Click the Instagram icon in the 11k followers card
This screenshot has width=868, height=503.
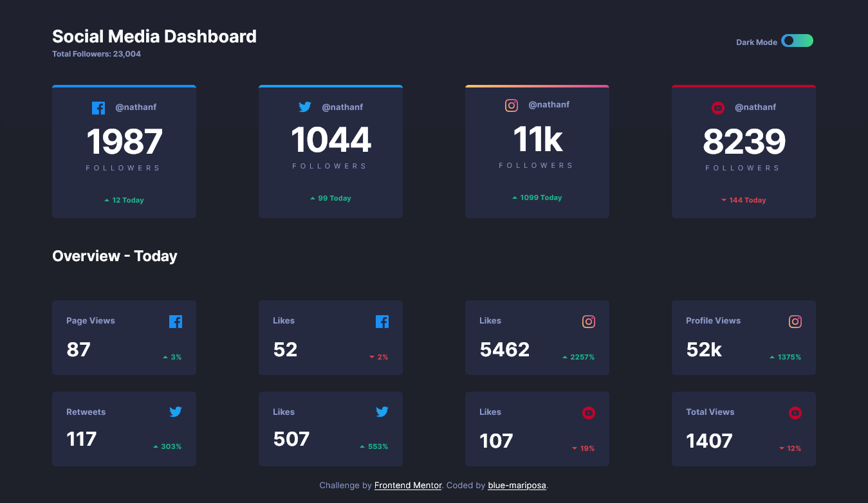coord(512,105)
